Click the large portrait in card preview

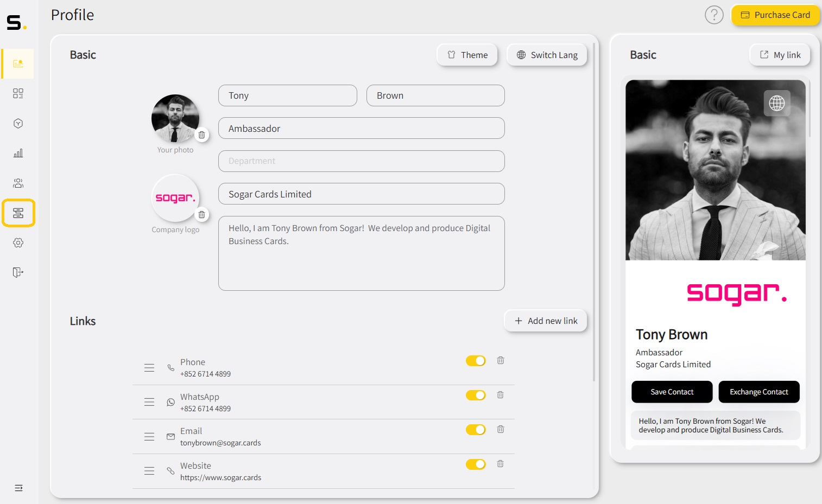click(x=716, y=170)
